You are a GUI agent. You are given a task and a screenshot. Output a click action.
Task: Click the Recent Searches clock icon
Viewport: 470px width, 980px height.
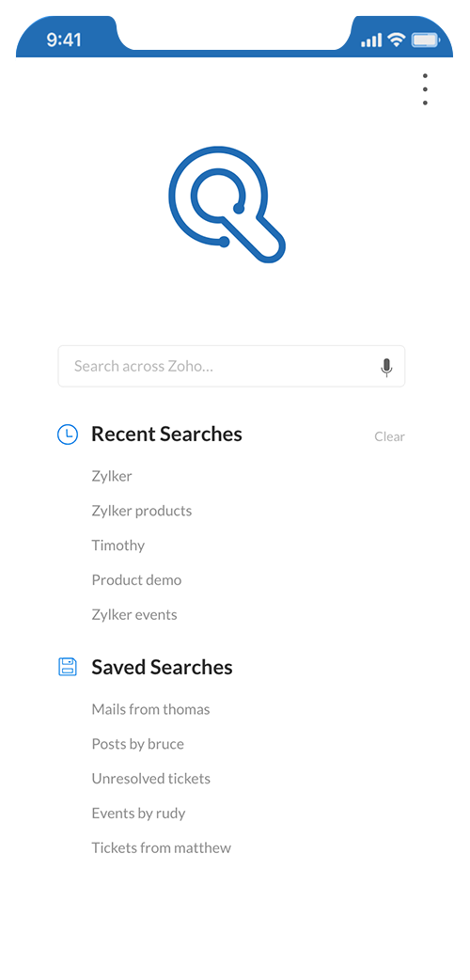(68, 435)
